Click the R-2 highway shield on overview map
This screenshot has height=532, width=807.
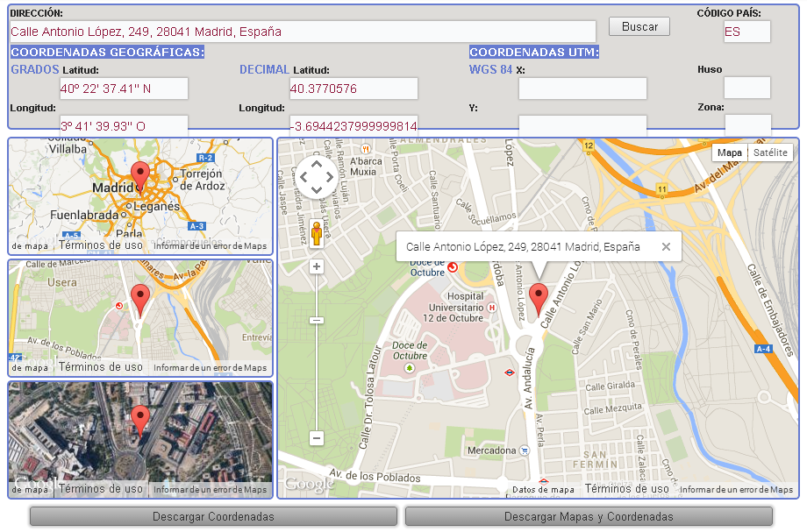pyautogui.click(x=205, y=158)
